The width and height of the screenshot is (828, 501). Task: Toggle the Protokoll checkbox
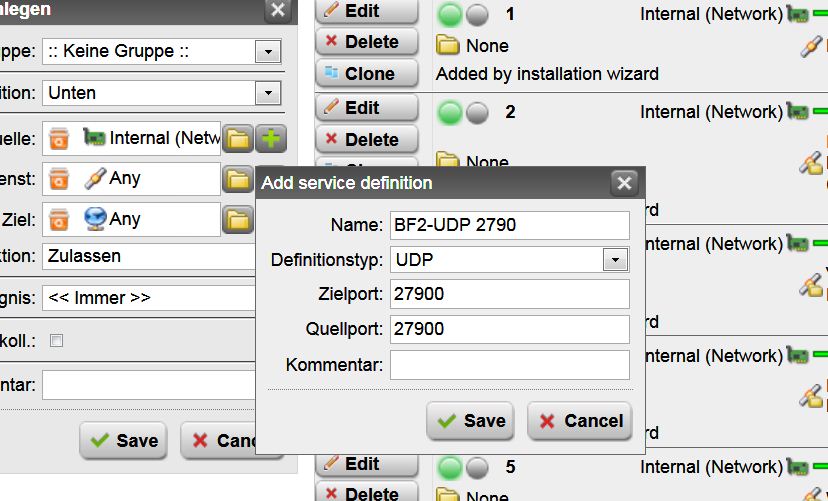coord(57,341)
